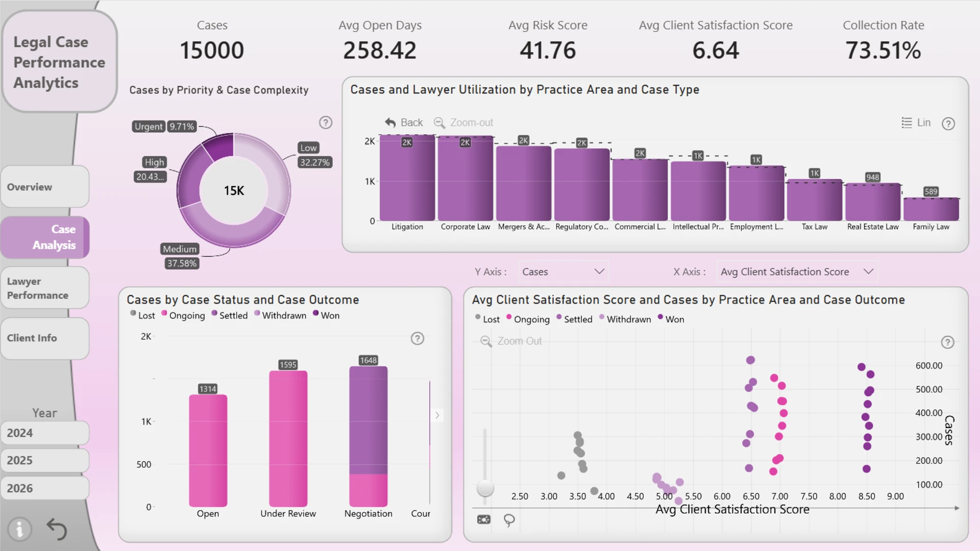Select the Under Review status bar
The width and height of the screenshot is (980, 551).
pos(288,439)
